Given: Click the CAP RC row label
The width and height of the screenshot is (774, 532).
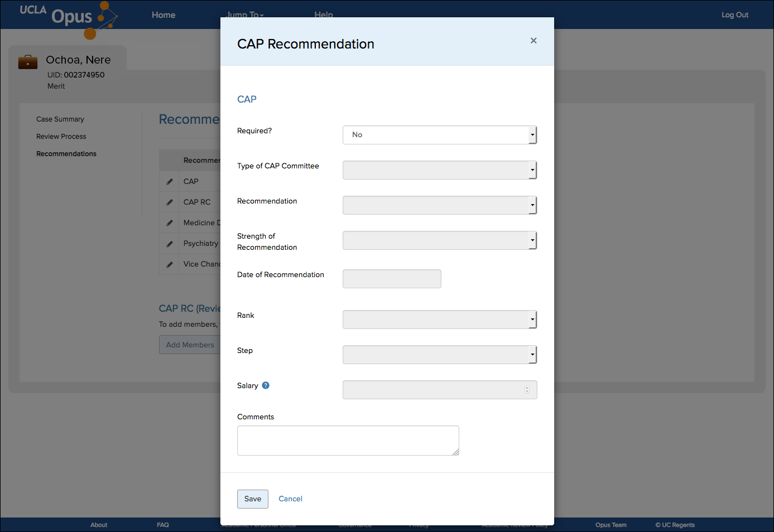Looking at the screenshot, I should coord(197,202).
